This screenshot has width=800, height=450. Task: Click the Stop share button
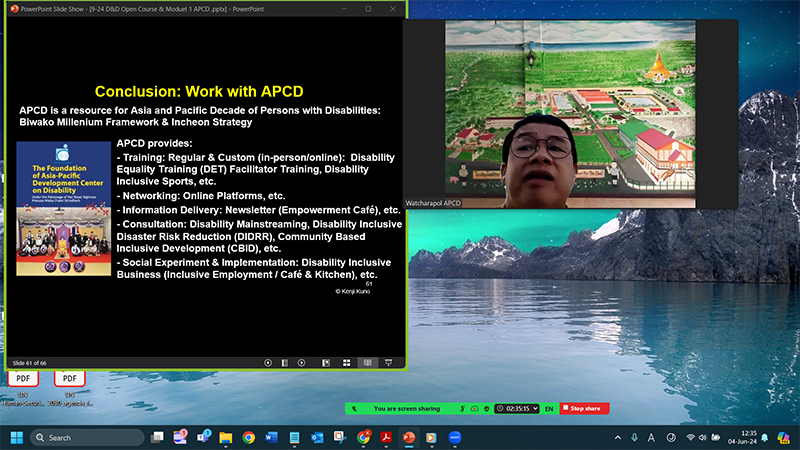[x=584, y=409]
